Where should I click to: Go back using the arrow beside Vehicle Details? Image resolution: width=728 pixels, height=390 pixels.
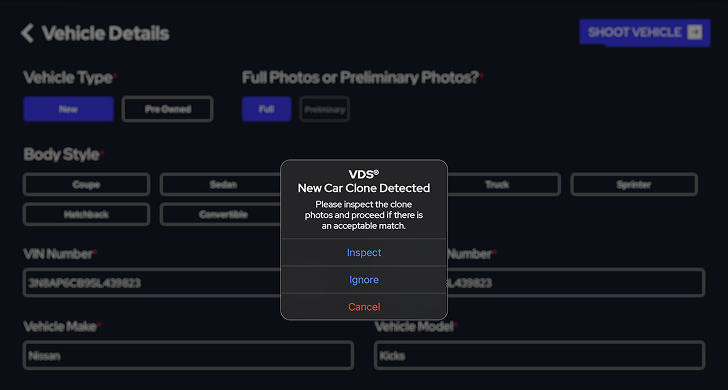pyautogui.click(x=27, y=33)
